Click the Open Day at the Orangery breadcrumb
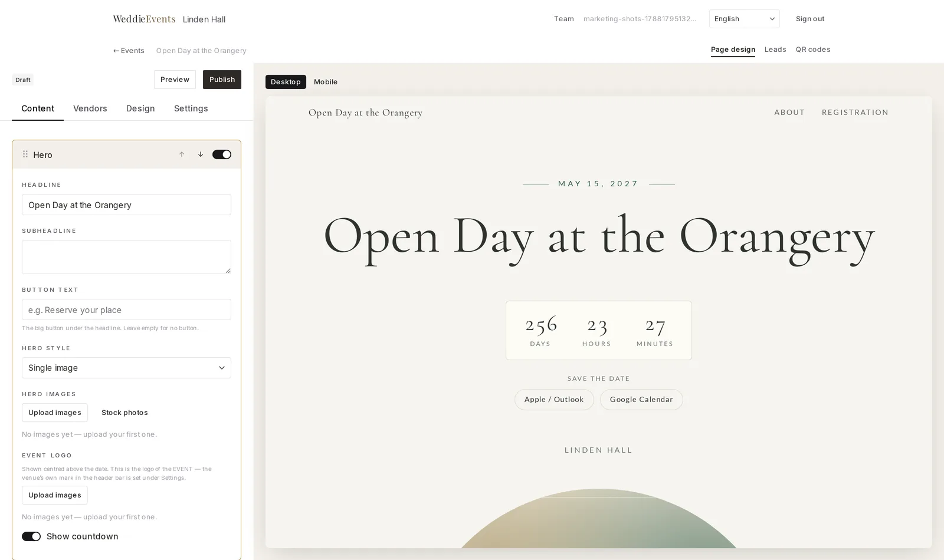The width and height of the screenshot is (944, 560). (x=201, y=51)
